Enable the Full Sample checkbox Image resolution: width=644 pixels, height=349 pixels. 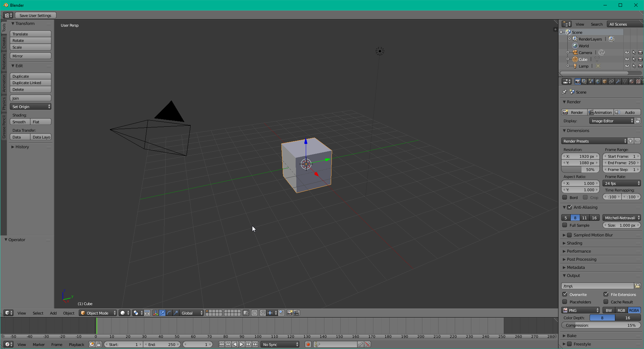[x=565, y=225]
